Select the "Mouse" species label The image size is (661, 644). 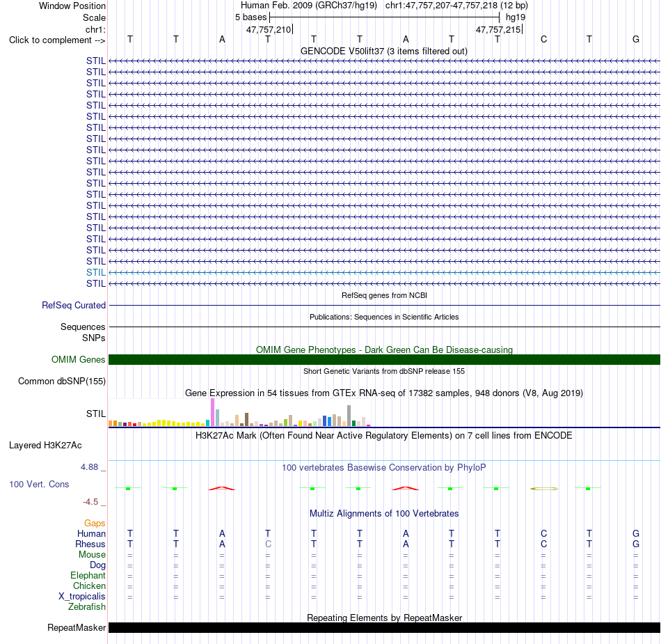92,555
